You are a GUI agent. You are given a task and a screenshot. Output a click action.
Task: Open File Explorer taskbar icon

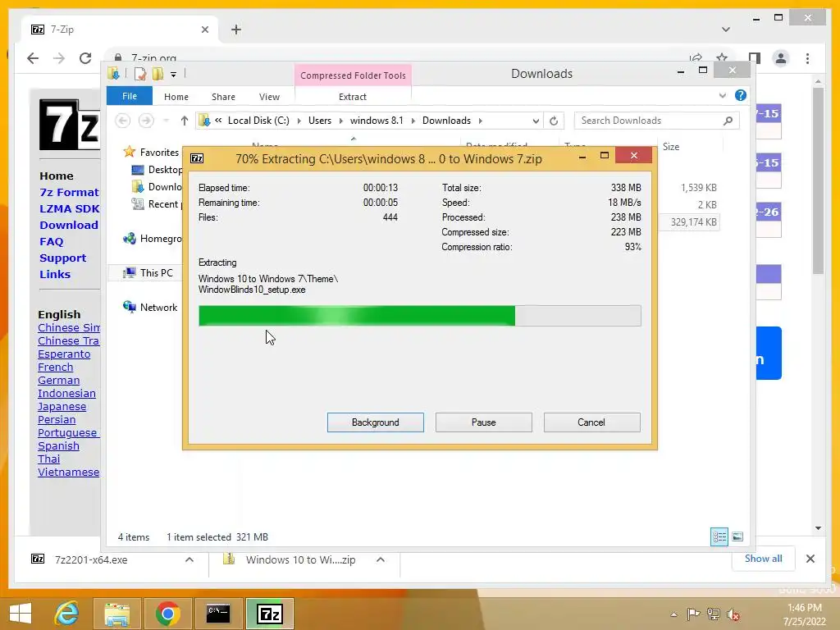click(117, 614)
